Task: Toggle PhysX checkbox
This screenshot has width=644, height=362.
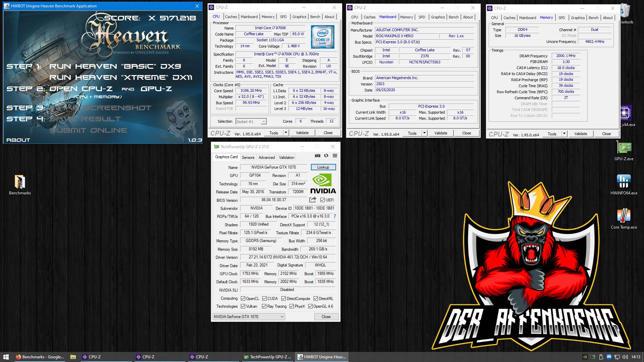Action: 292,306
